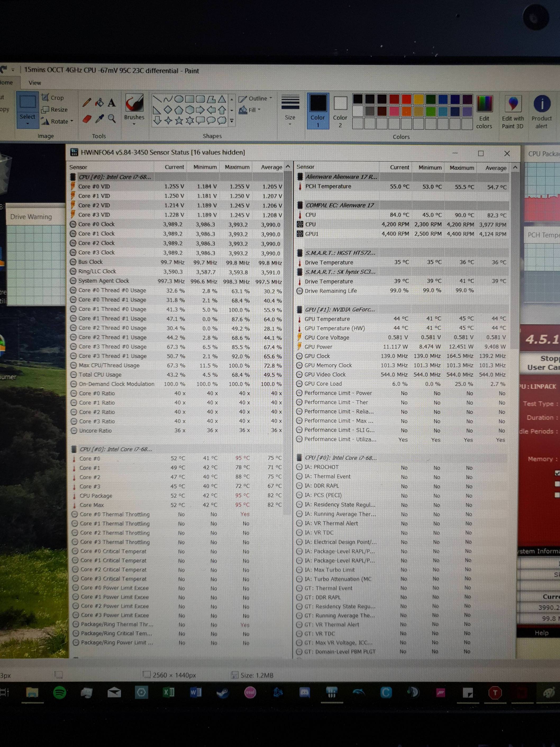
Task: Select the Oval shape
Action: pos(179,99)
